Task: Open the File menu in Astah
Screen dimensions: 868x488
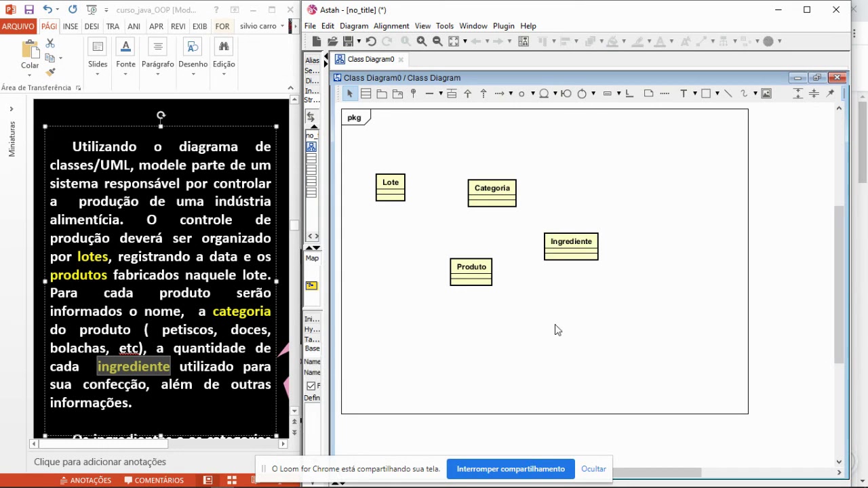Action: [310, 26]
